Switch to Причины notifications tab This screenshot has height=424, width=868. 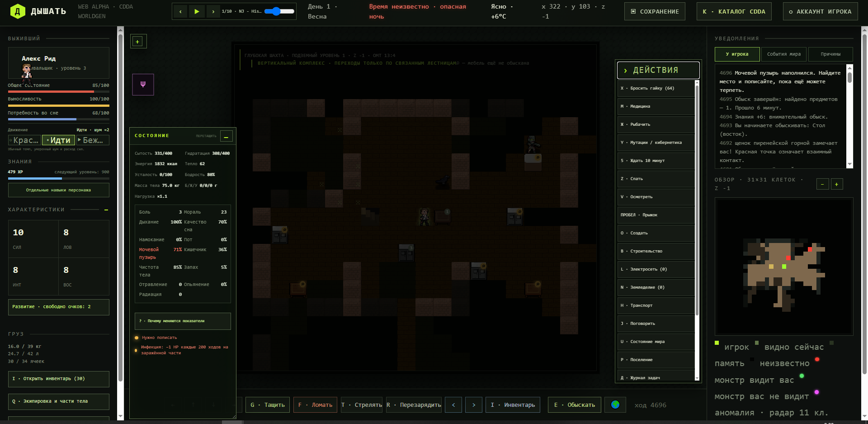click(x=830, y=54)
